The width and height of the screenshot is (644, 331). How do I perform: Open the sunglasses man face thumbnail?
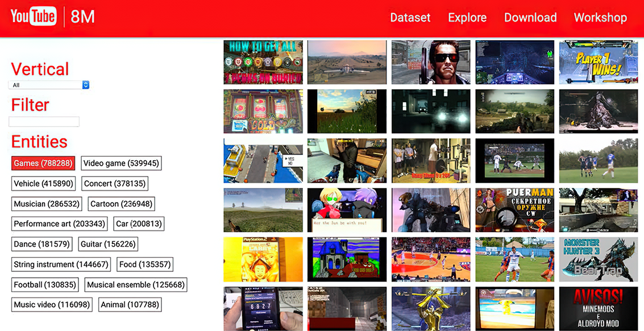[x=431, y=62]
